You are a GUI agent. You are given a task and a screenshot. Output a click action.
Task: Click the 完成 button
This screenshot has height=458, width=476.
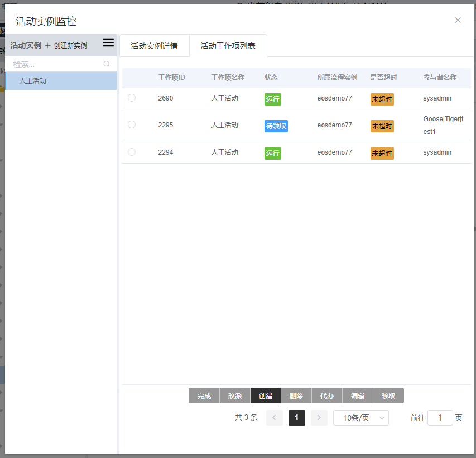[204, 396]
